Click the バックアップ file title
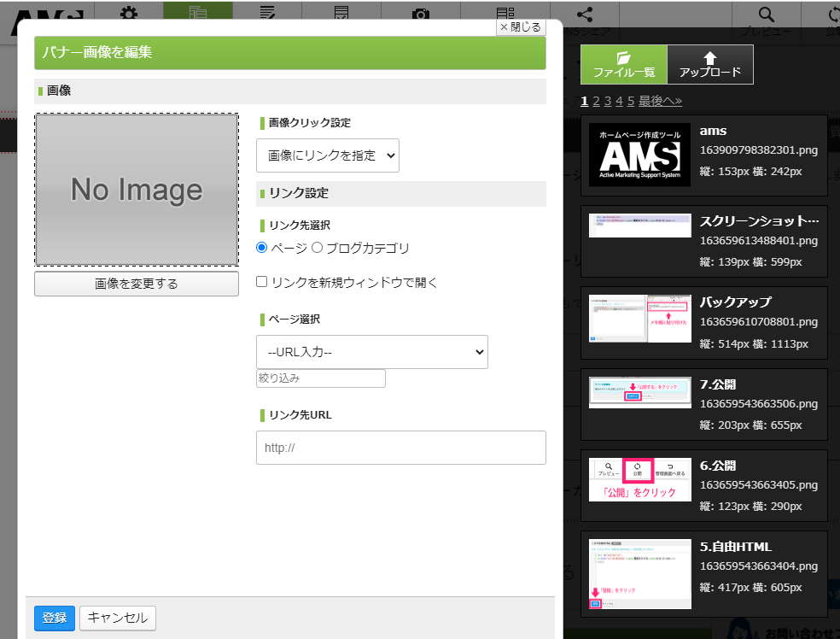The image size is (840, 639). pyautogui.click(x=735, y=302)
